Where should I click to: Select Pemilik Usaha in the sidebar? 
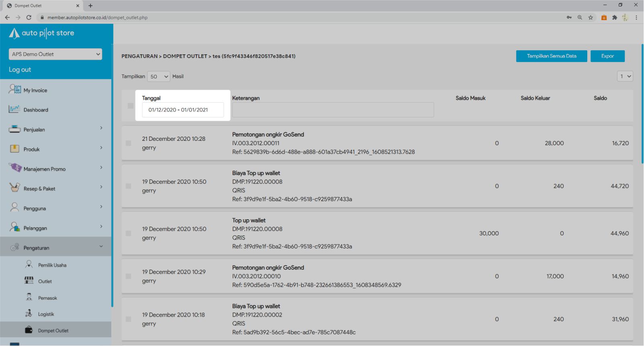(x=52, y=265)
